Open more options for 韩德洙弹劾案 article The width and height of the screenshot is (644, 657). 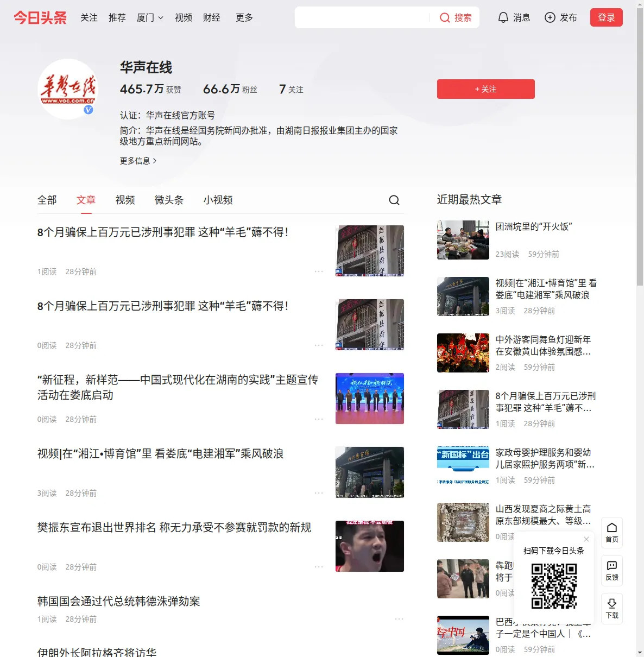coord(399,619)
